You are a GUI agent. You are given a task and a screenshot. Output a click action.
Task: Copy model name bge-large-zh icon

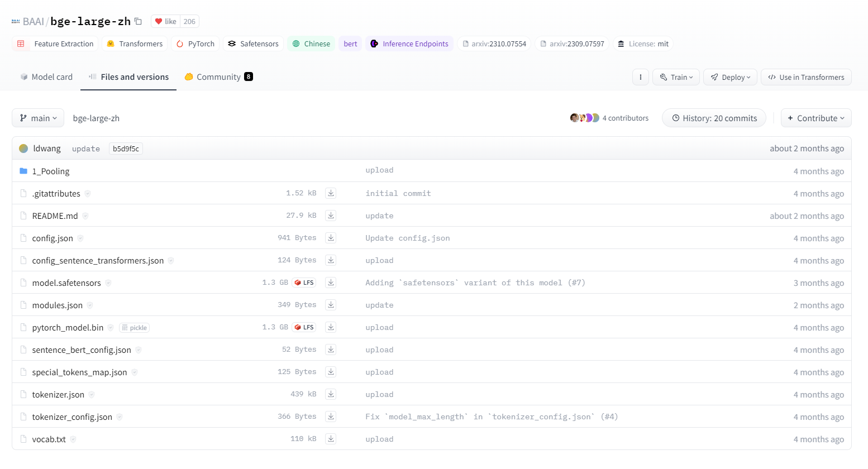[138, 21]
